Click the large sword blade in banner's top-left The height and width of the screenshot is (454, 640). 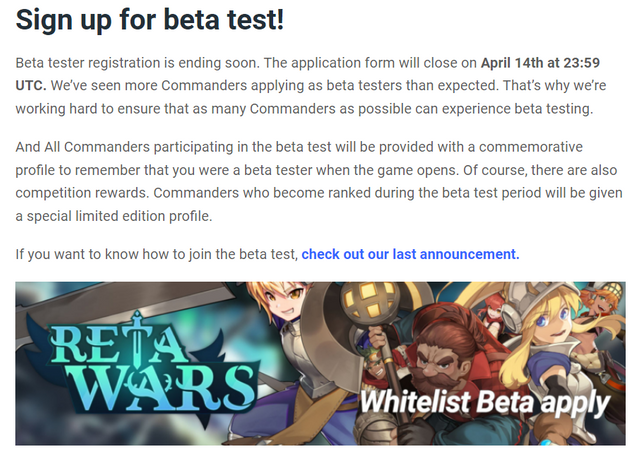[x=150, y=300]
